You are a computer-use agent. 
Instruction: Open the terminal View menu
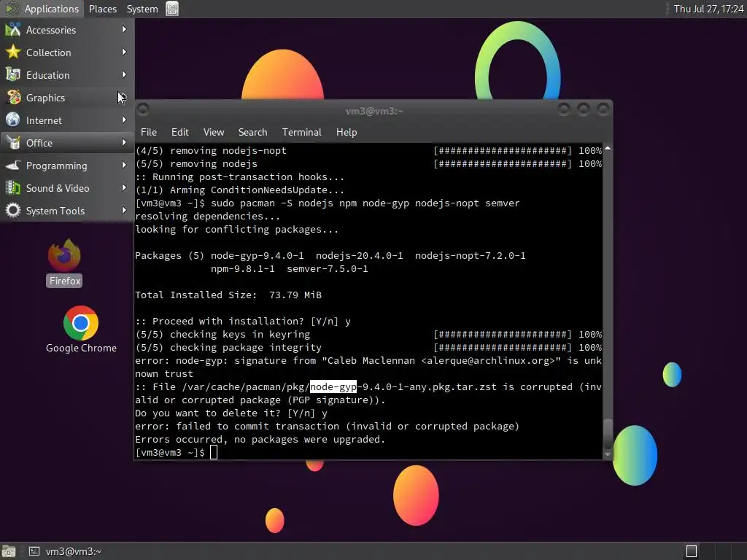click(x=214, y=132)
